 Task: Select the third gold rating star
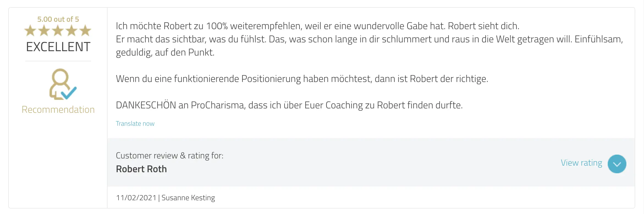pyautogui.click(x=58, y=31)
